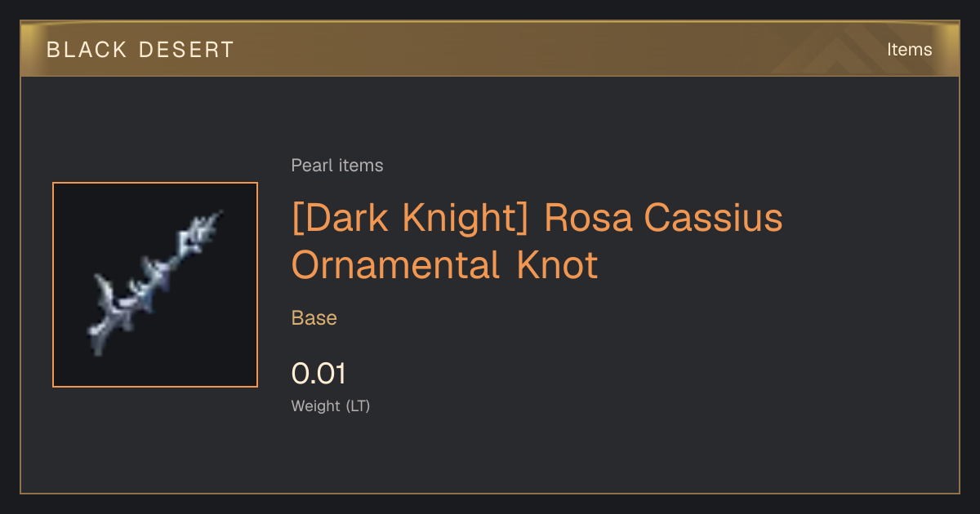This screenshot has width=980, height=514.
Task: Click the Ornamental Knot title text
Action: pyautogui.click(x=445, y=265)
